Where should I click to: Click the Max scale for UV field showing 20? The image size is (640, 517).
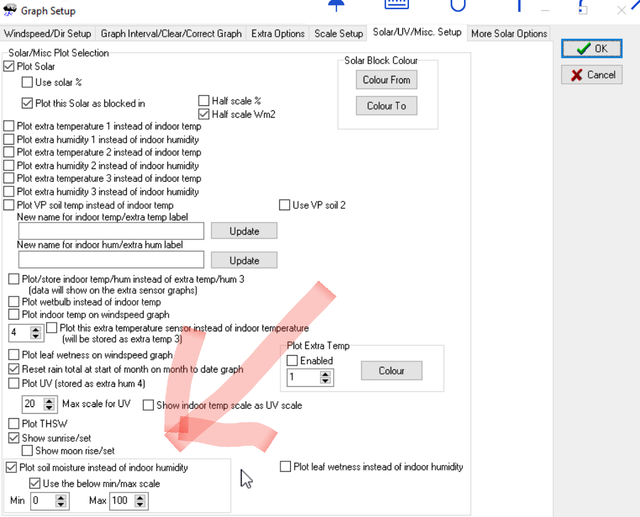pyautogui.click(x=33, y=404)
